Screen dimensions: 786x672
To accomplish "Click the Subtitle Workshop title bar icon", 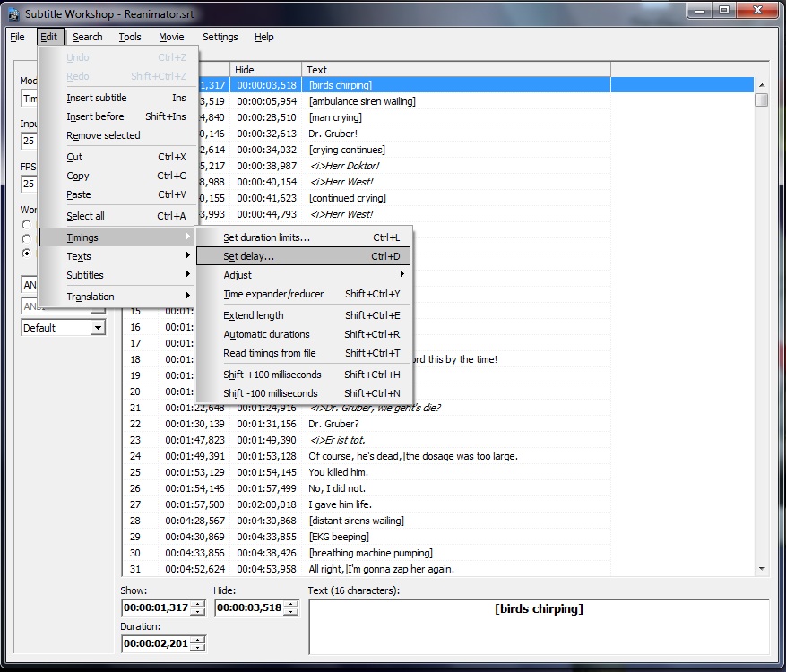I will (13, 14).
